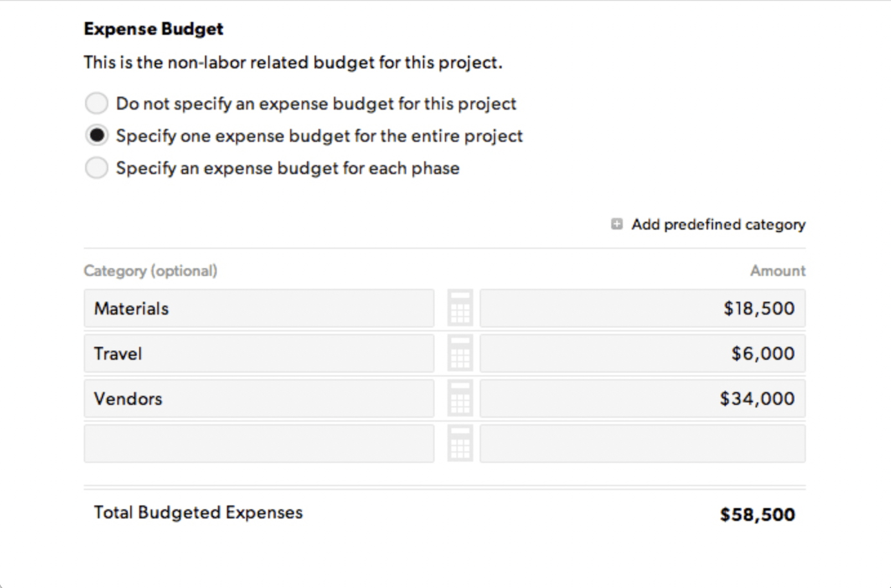Select 'Specify one expense budget for entire project'
This screenshot has height=588, width=891.
[x=97, y=135]
